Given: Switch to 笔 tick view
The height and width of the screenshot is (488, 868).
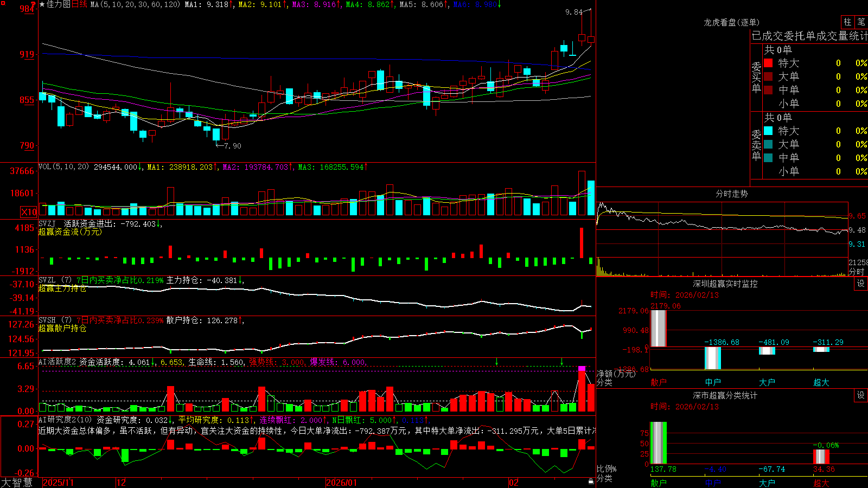Looking at the screenshot, I should [x=861, y=22].
